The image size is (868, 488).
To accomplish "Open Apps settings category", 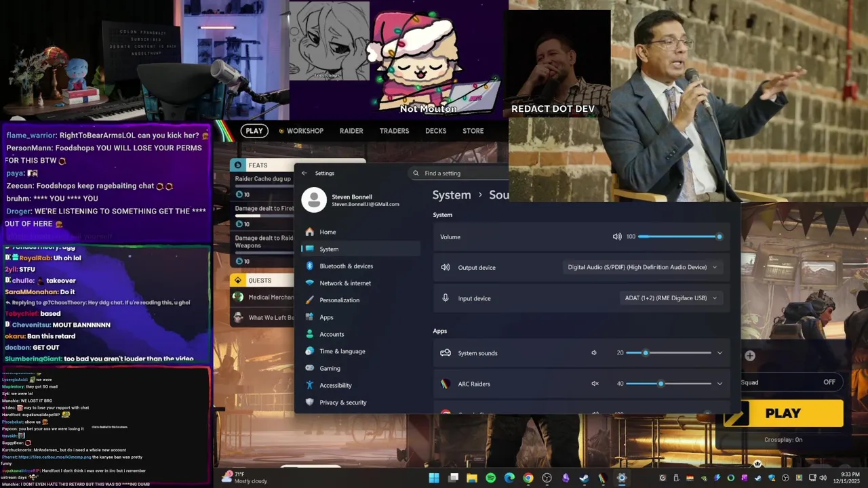I will click(x=361, y=317).
